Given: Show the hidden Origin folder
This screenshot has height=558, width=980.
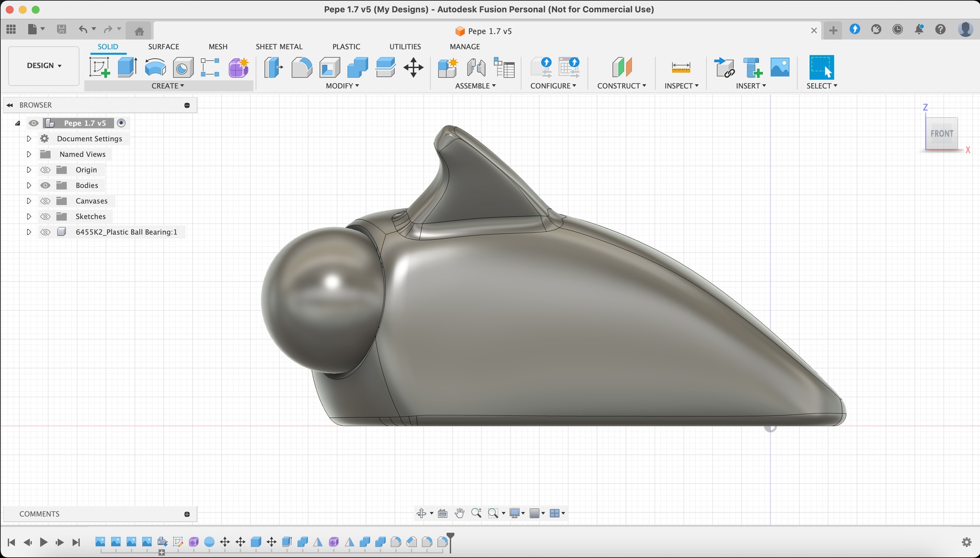Looking at the screenshot, I should click(45, 170).
